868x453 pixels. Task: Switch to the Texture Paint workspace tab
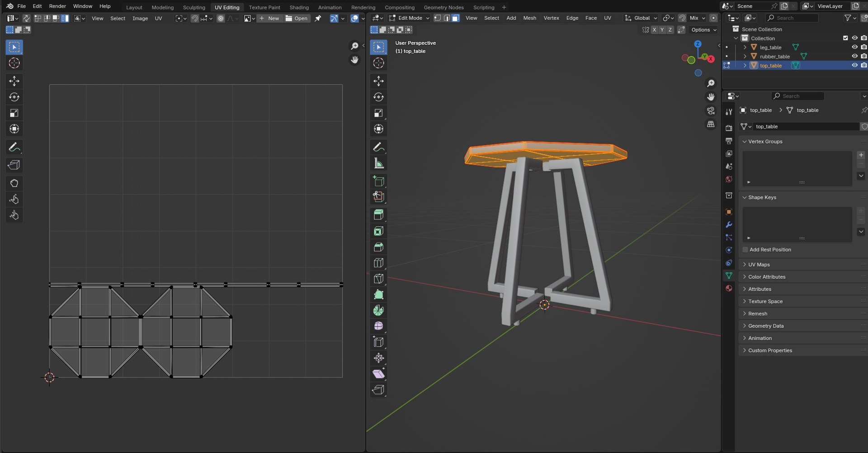264,7
